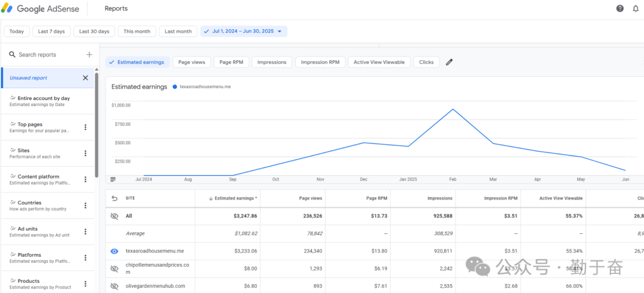Screen dimensions: 644x293
Task: Open the help question mark icon
Action: 620,8
